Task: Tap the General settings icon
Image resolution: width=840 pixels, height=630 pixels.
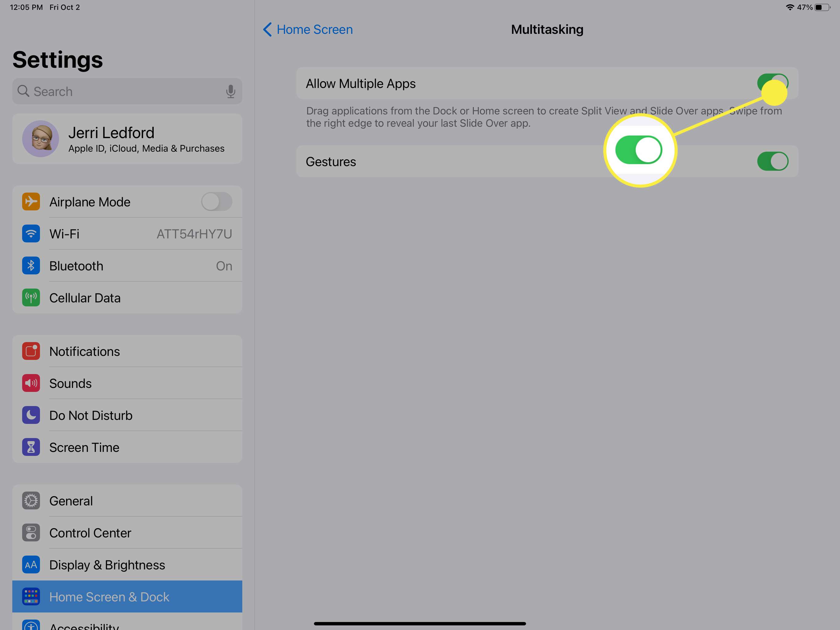Action: coord(31,500)
